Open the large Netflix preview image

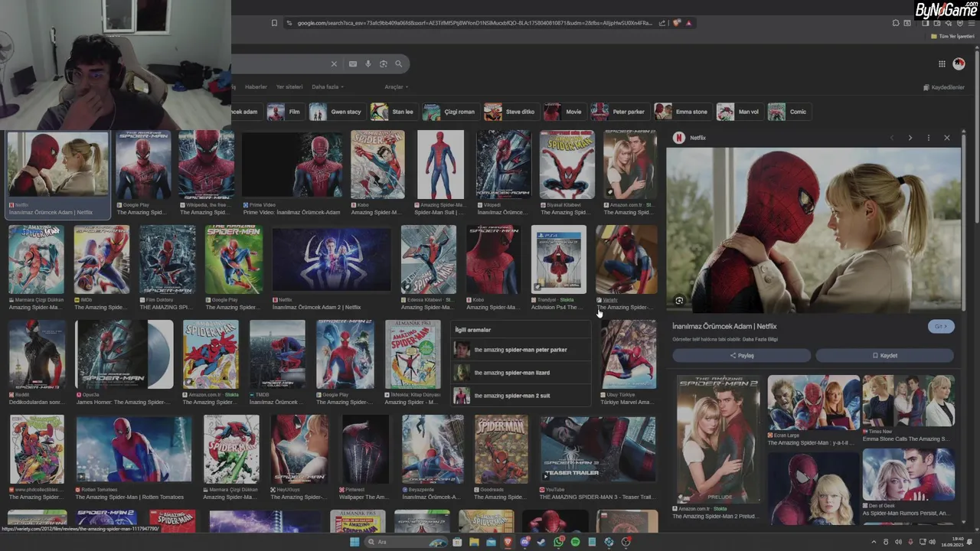[x=813, y=230]
